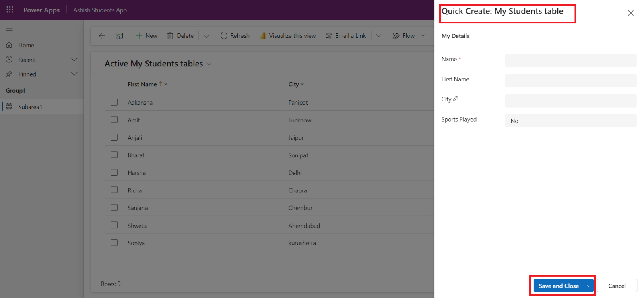The image size is (644, 298).
Task: Click the Name input field
Action: click(570, 60)
